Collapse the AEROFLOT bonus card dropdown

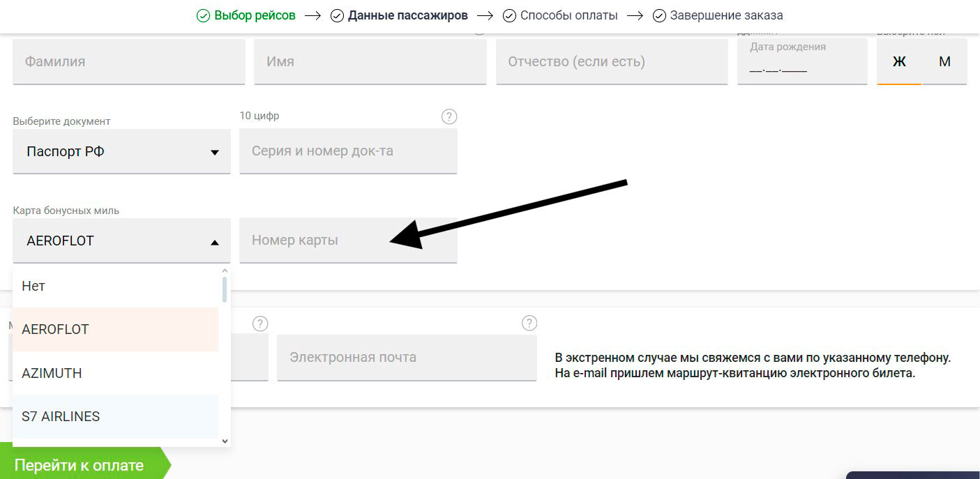[121, 241]
